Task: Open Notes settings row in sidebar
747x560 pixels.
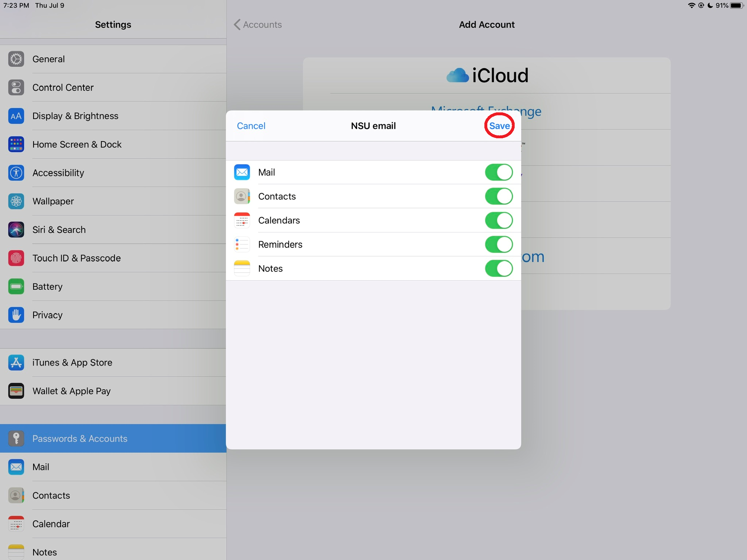Action: point(113,549)
